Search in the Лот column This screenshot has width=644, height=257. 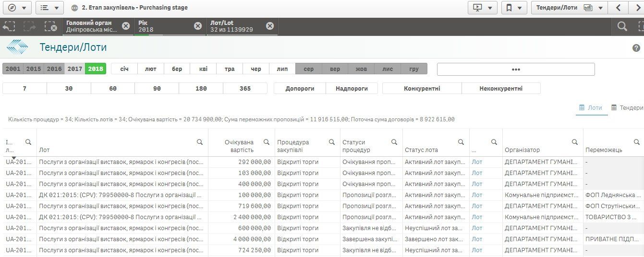click(x=200, y=142)
